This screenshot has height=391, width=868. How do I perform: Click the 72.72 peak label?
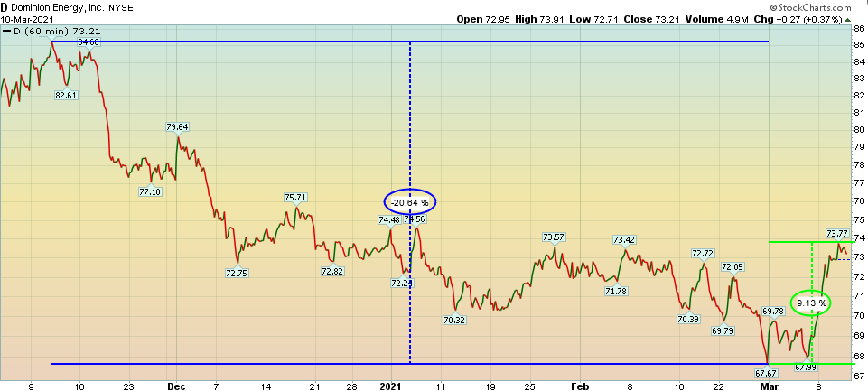703,254
